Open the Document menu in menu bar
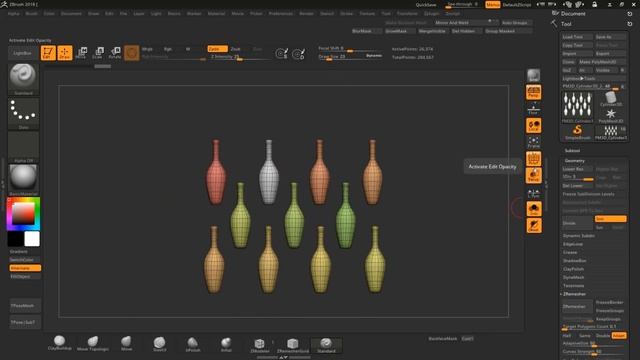640x360 pixels. click(x=71, y=13)
